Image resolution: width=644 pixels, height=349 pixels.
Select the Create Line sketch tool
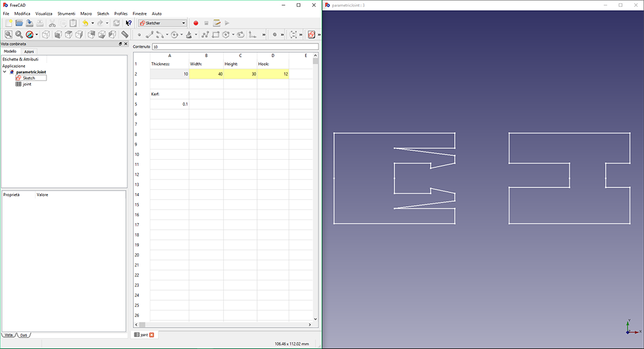pyautogui.click(x=150, y=35)
